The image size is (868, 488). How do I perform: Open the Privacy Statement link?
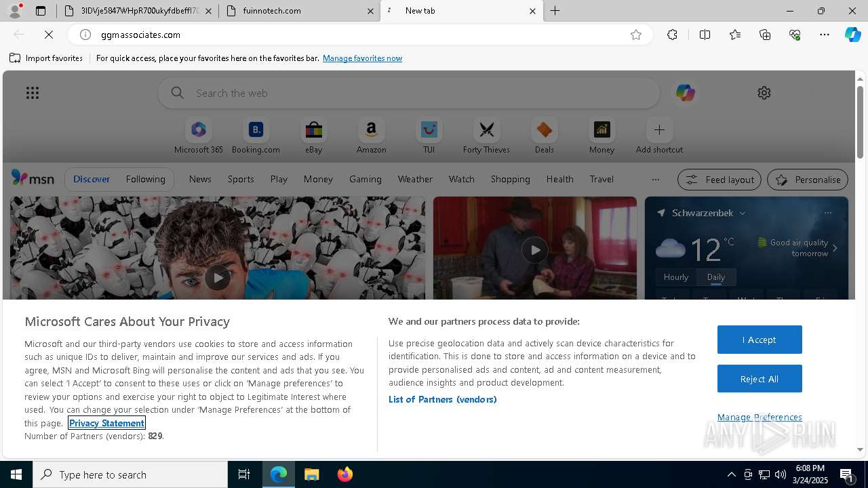point(106,423)
